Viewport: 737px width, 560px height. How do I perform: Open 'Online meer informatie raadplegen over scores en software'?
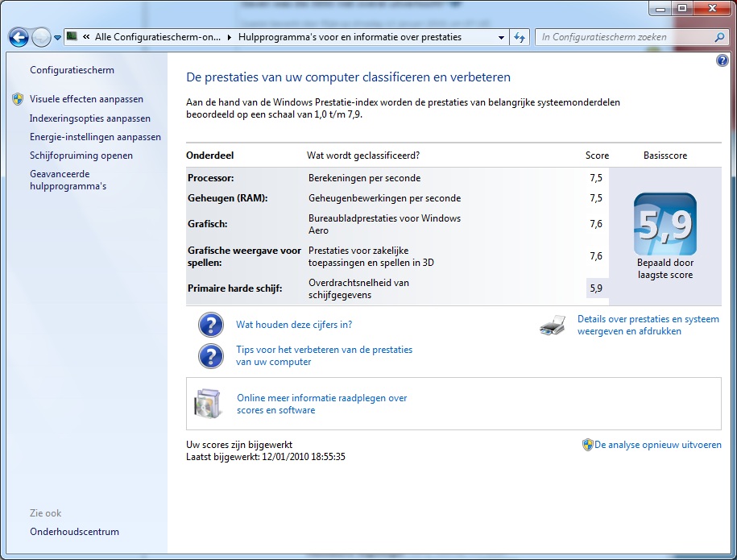pos(322,404)
